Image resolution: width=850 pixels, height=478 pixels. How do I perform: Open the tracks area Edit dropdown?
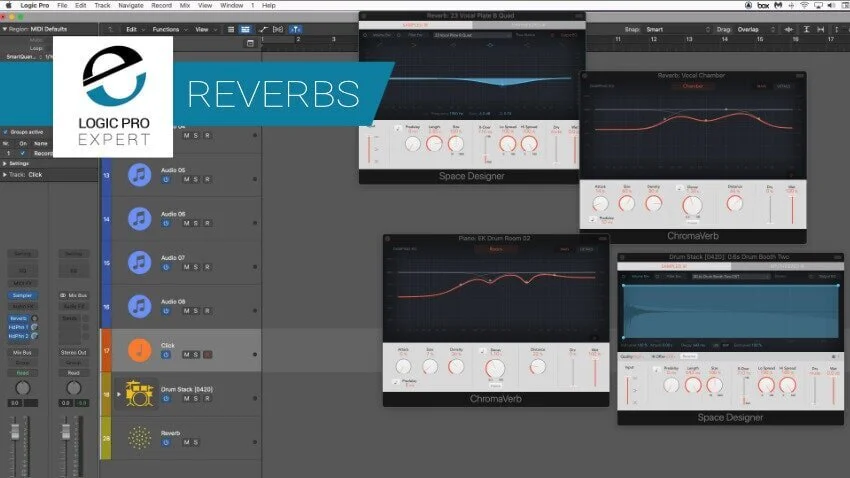[x=135, y=29]
